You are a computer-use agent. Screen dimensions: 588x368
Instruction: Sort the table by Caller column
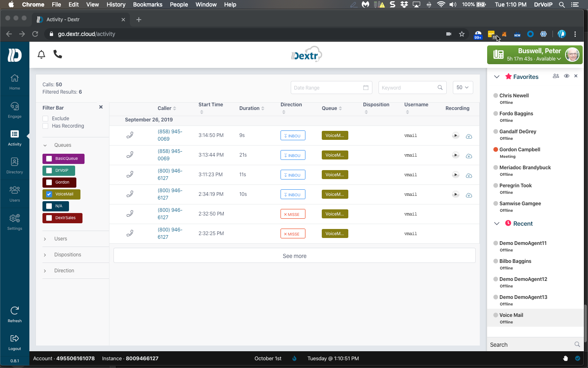point(167,108)
